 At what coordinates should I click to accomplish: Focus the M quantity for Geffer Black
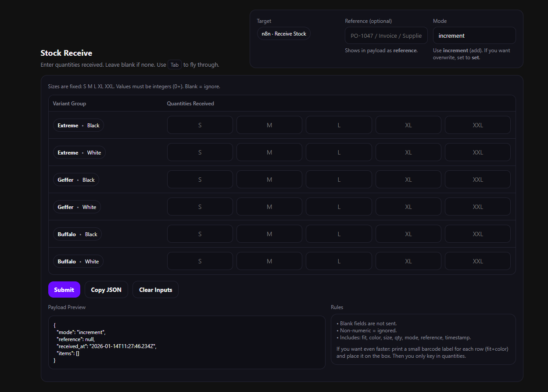pos(269,180)
